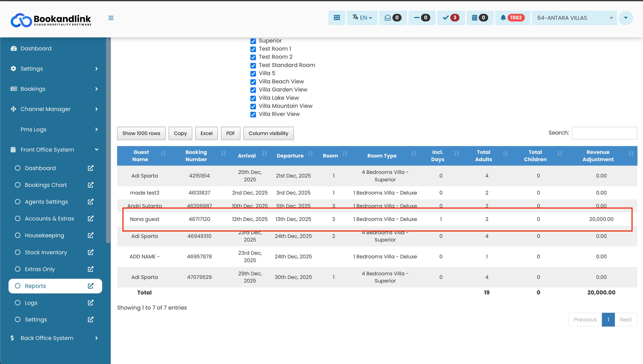Click the Column visibility button
Viewport: 643px width, 364px height.
click(x=268, y=133)
